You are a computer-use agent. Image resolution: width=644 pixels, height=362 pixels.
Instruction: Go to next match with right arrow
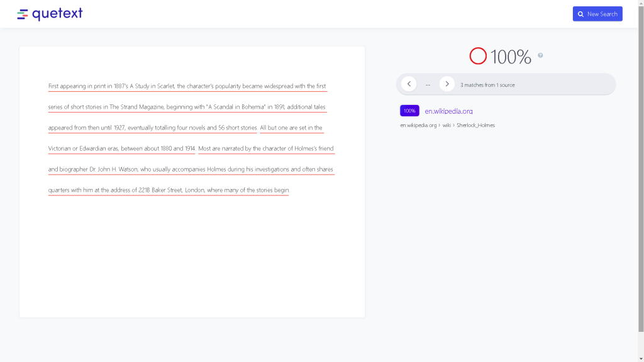tap(447, 84)
